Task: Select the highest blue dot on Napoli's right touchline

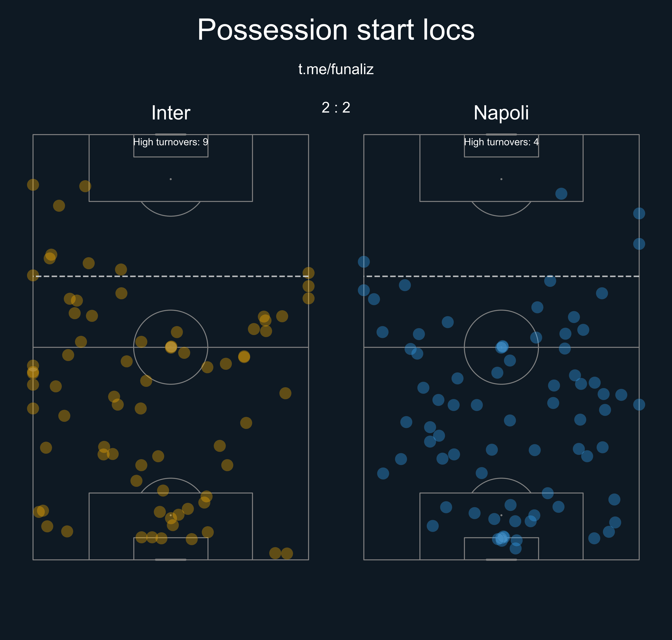Action: point(639,214)
